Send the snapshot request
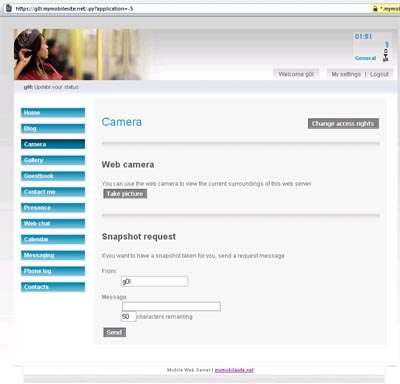 (x=114, y=332)
